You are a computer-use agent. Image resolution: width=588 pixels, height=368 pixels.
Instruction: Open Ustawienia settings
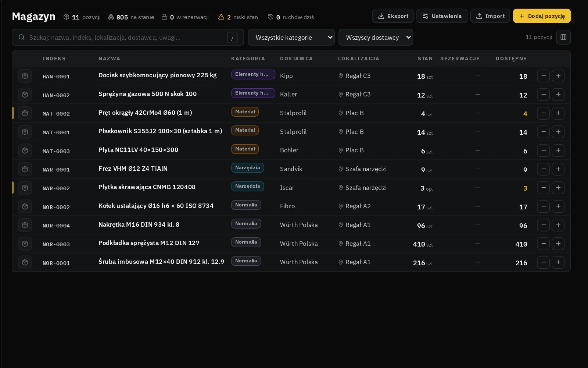(442, 16)
